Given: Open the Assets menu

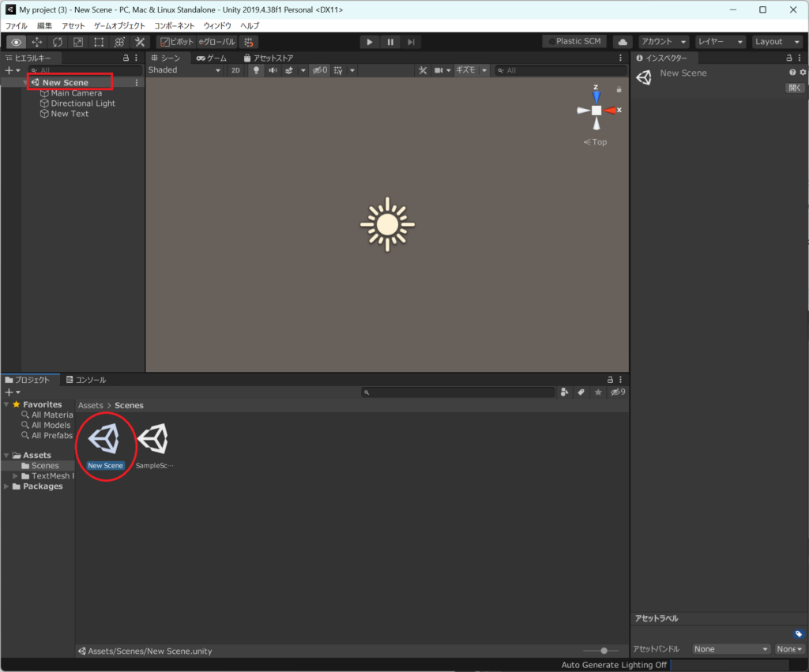Looking at the screenshot, I should pyautogui.click(x=73, y=26).
